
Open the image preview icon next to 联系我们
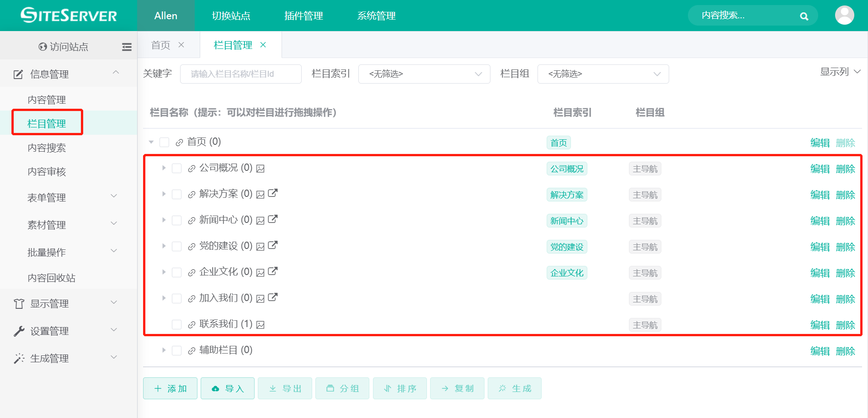(x=260, y=324)
